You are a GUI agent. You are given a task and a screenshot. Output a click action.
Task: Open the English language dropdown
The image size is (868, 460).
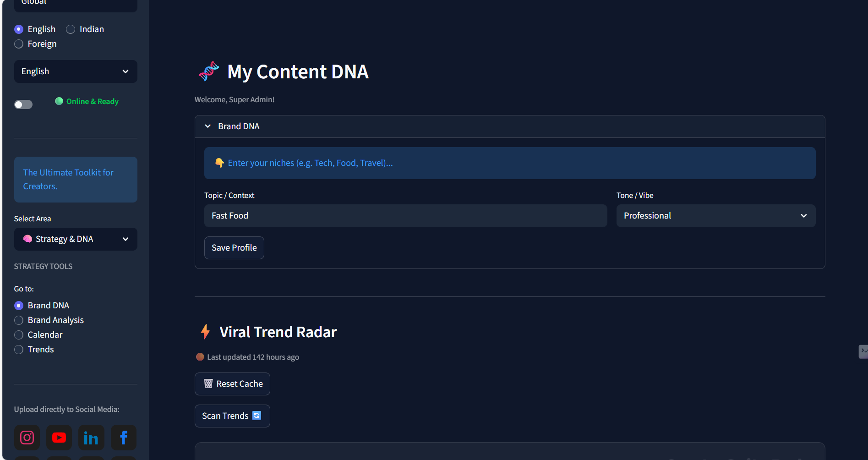point(76,71)
